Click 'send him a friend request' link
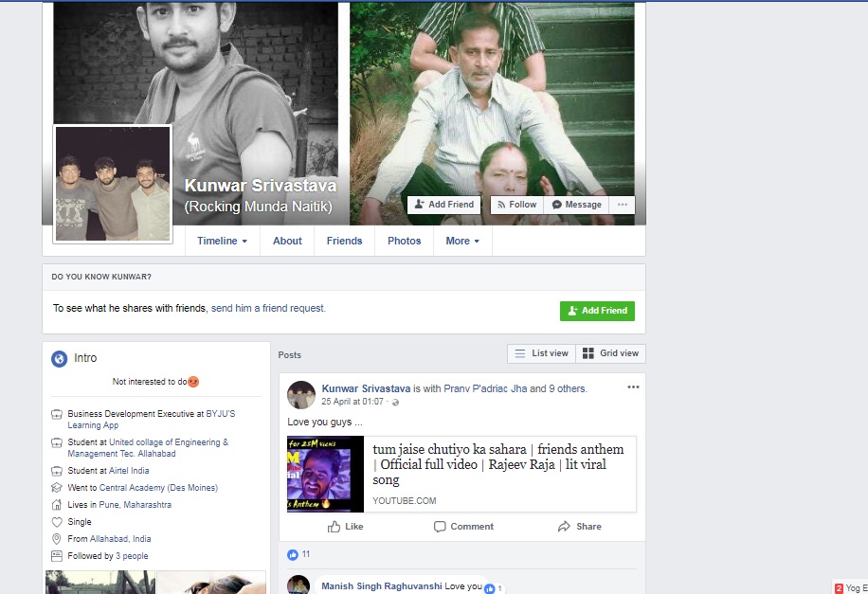 (268, 308)
